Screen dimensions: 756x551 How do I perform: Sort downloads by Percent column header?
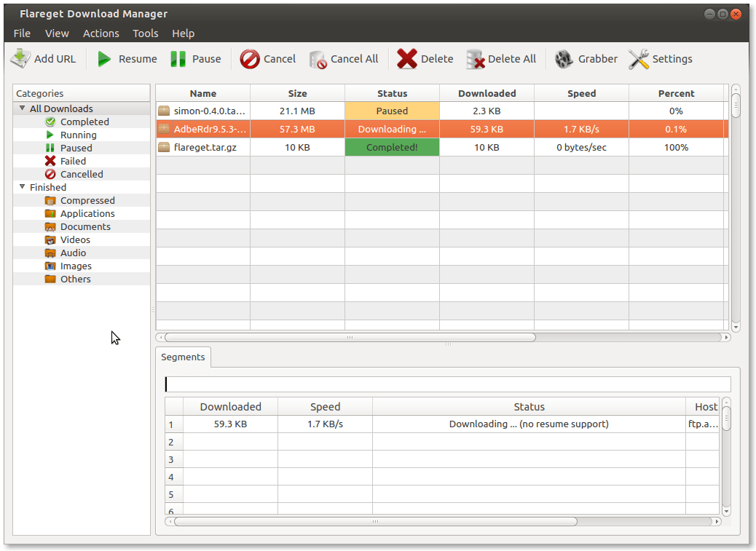pyautogui.click(x=676, y=93)
